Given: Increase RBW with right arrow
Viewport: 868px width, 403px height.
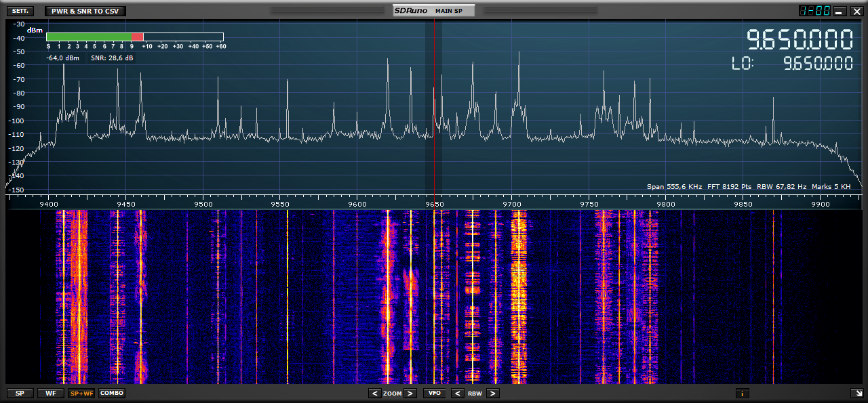Looking at the screenshot, I should [x=493, y=394].
